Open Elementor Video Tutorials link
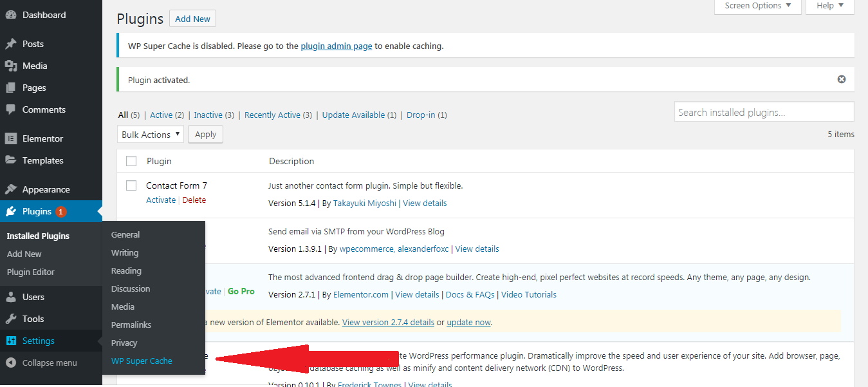This screenshot has width=868, height=387. pos(529,294)
